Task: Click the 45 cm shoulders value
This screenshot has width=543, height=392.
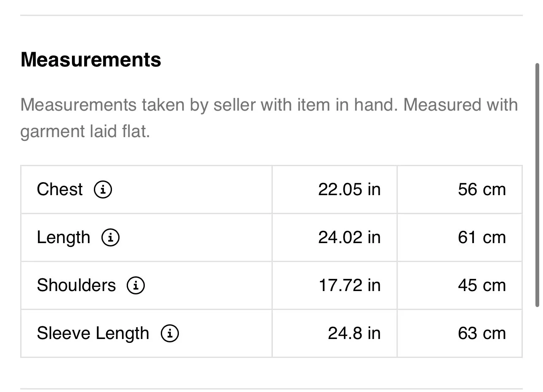Action: 482,285
